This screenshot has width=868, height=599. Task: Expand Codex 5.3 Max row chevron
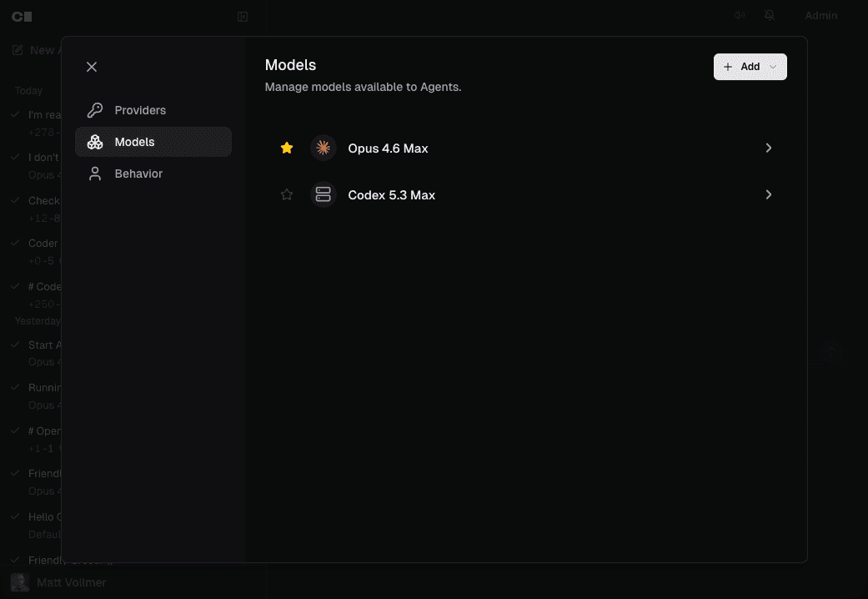pos(768,194)
